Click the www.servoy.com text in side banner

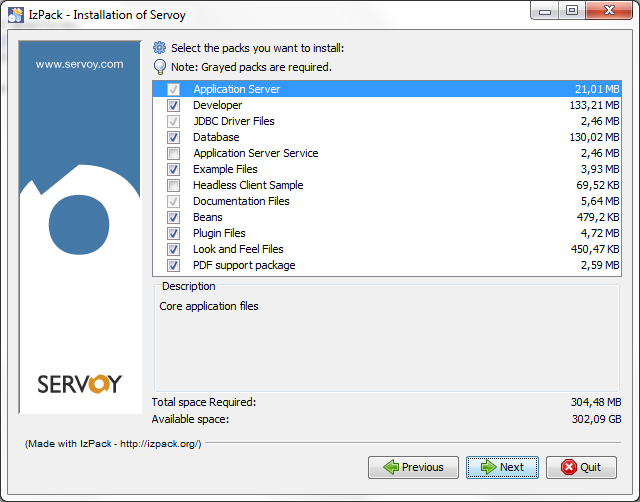pyautogui.click(x=79, y=64)
